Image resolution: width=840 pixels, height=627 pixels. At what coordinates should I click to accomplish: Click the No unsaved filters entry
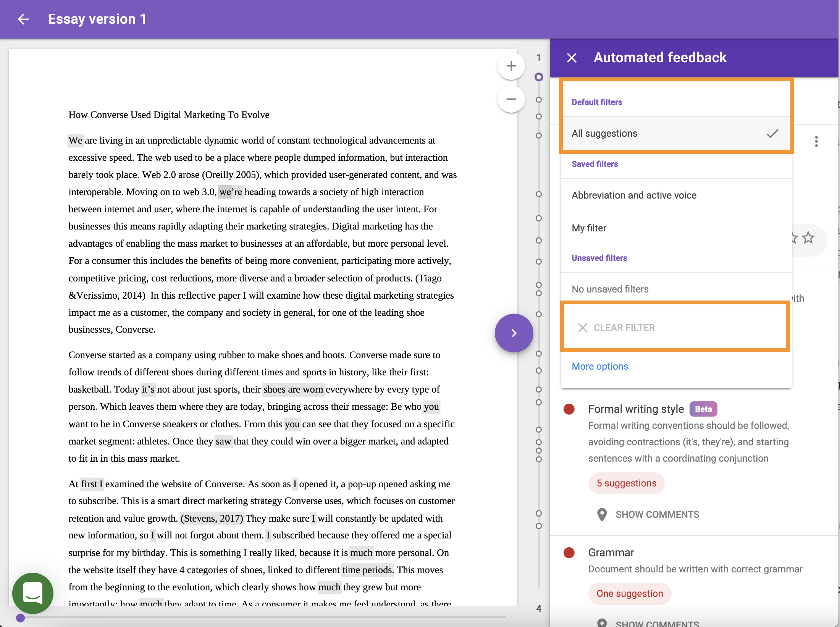coord(610,289)
